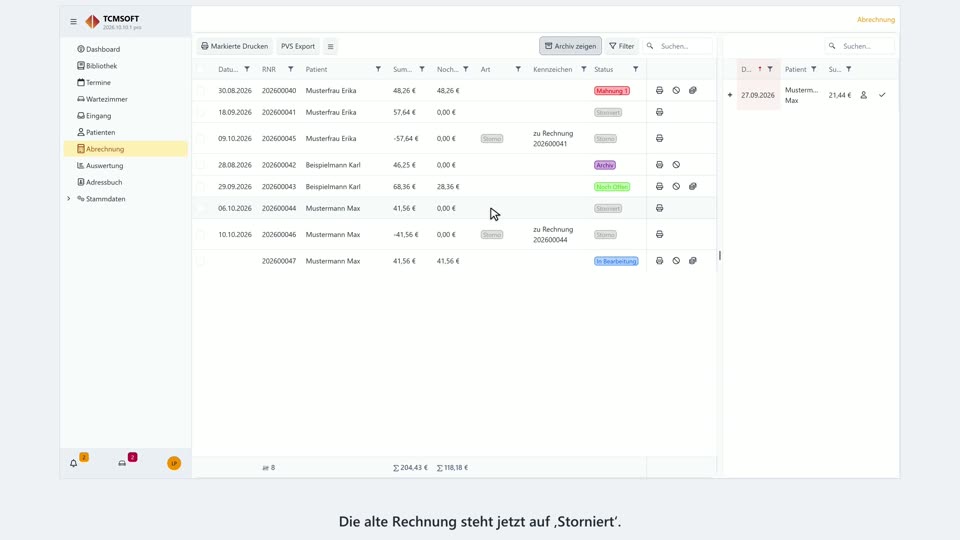This screenshot has height=540, width=960.
Task: Print storno invoice 202600045 via printer icon
Action: click(x=659, y=138)
